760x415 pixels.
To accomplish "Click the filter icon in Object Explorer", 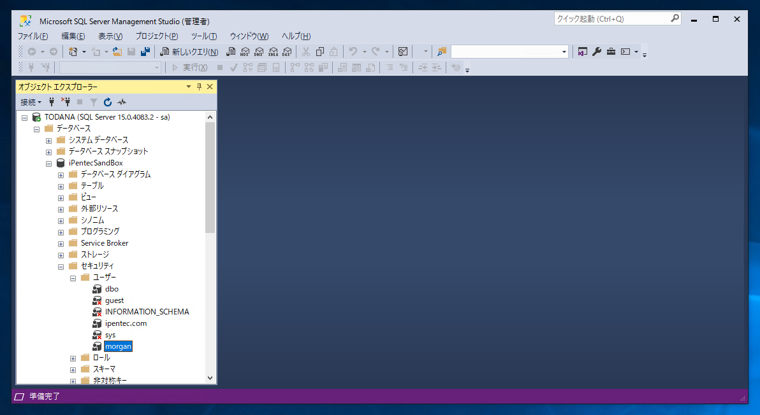I will [94, 102].
